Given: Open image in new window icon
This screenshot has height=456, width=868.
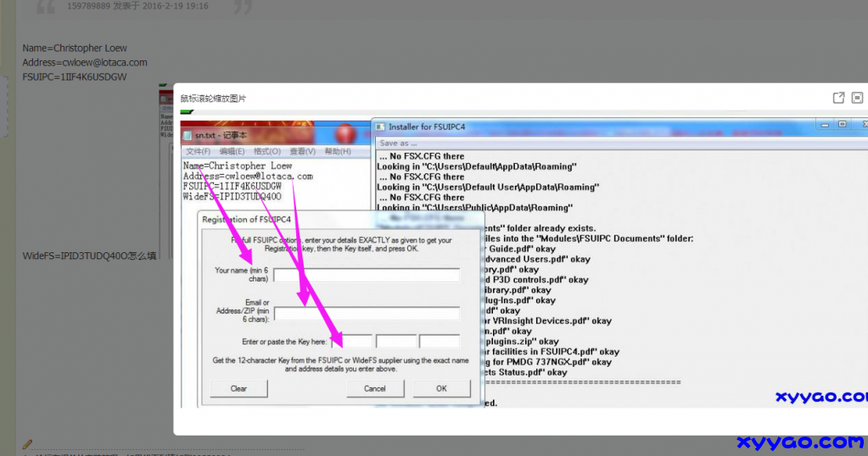Looking at the screenshot, I should 838,99.
